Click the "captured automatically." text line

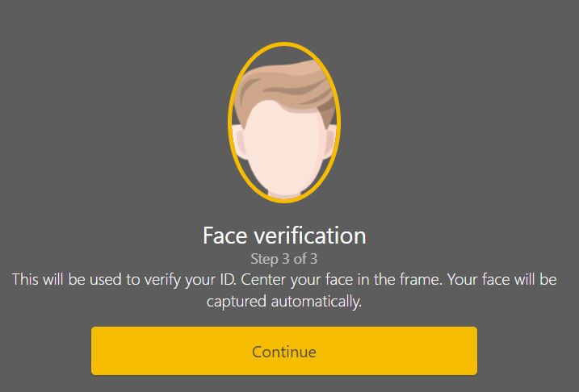point(284,303)
